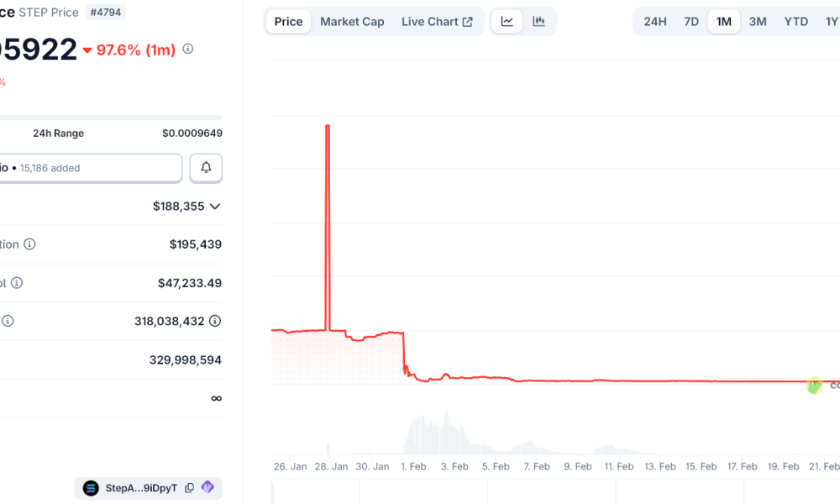Click the green marker on the price chart

[x=813, y=386]
